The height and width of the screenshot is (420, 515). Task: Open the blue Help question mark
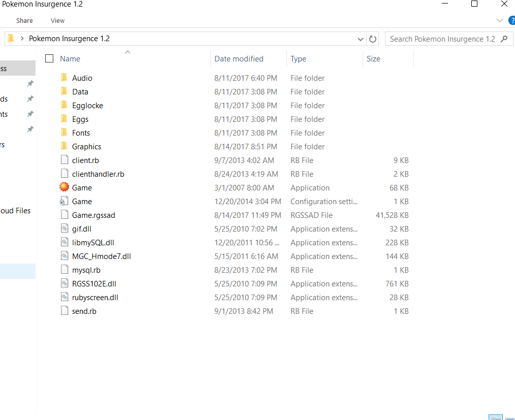[512, 20]
